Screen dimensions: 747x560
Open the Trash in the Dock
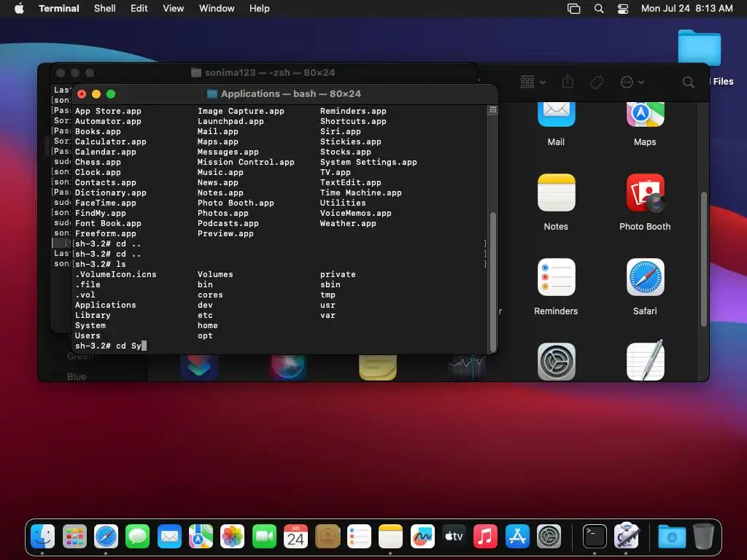[703, 536]
